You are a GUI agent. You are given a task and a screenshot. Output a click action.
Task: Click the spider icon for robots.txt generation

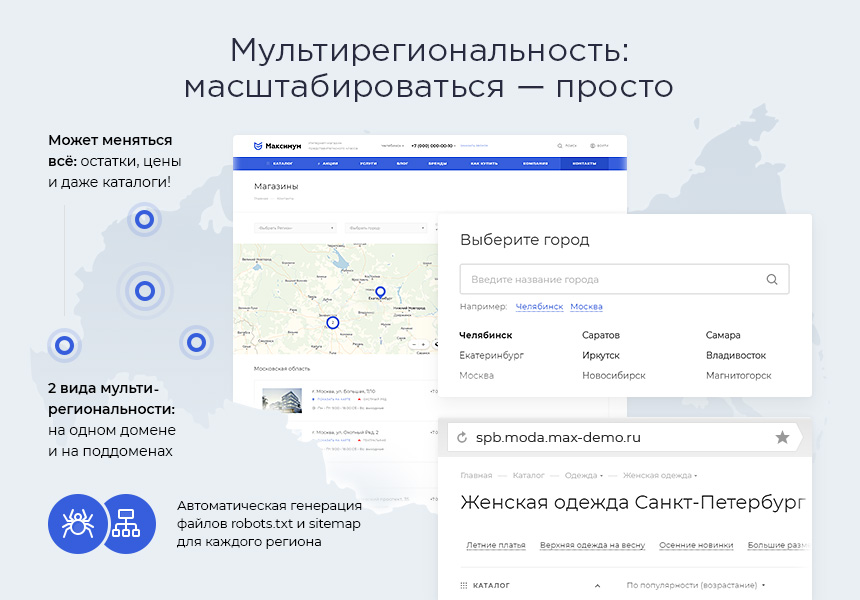76,524
